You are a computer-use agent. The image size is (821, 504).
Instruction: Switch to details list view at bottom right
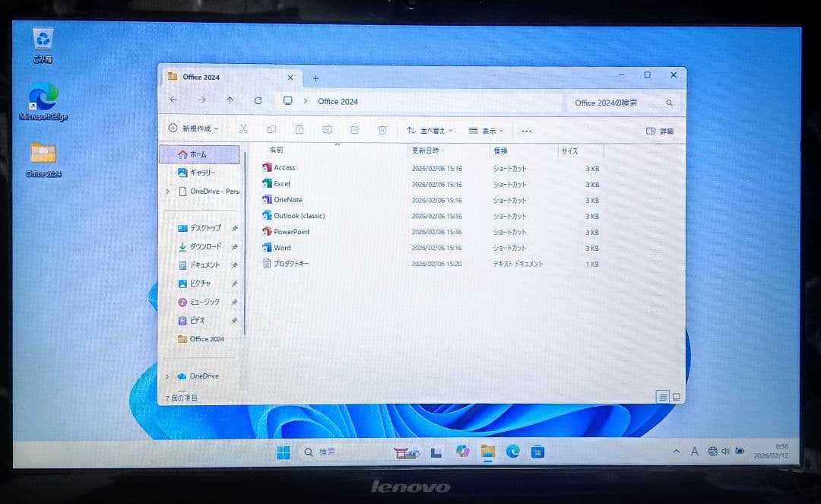coord(661,396)
